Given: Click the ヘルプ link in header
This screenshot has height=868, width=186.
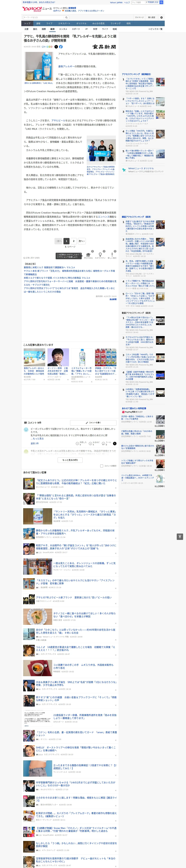Looking at the screenshot, I should [x=127, y=2].
